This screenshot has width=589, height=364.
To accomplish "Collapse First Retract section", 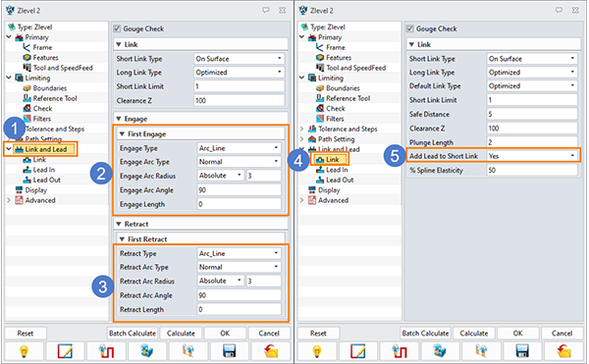I will [122, 239].
